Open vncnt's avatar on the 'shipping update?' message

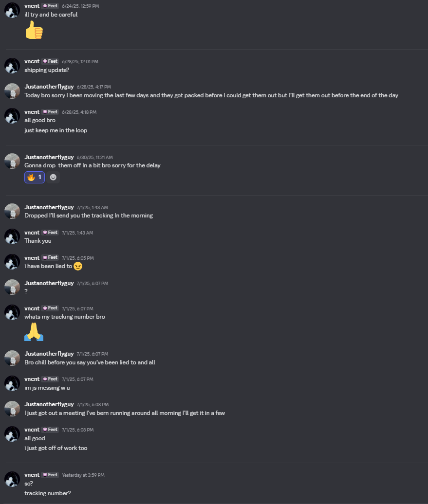pyautogui.click(x=12, y=66)
